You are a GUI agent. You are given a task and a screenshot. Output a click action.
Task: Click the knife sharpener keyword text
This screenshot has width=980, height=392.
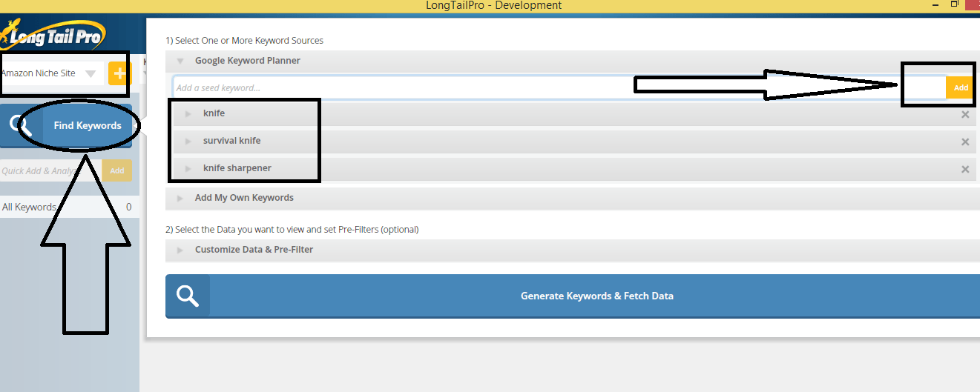[x=237, y=168]
